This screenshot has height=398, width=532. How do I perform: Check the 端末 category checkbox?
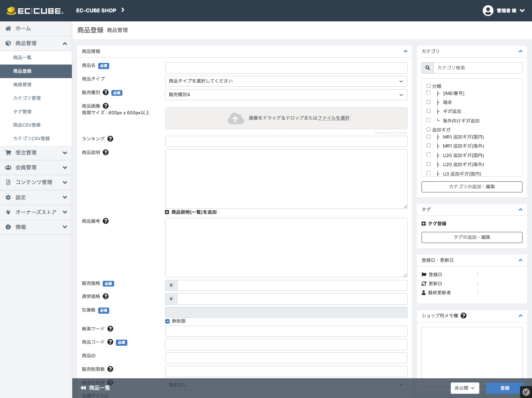pos(428,102)
